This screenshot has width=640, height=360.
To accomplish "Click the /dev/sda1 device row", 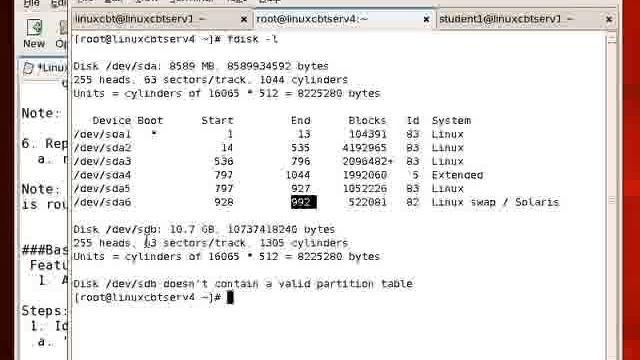I will pyautogui.click(x=269, y=134).
